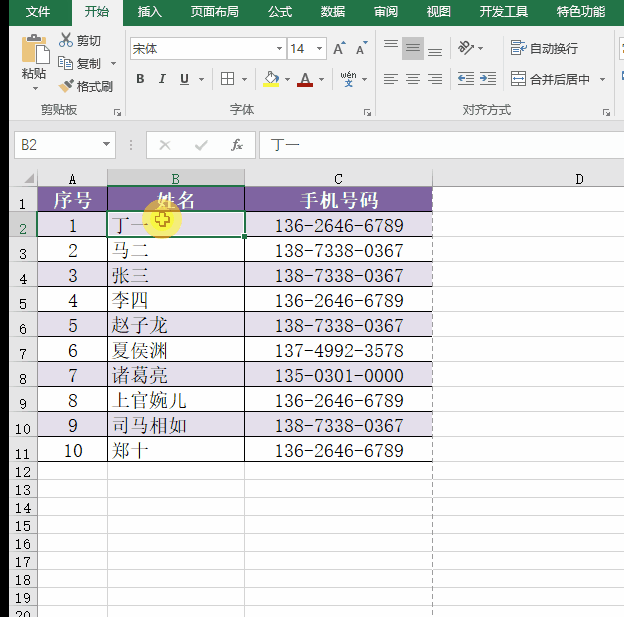
Task: Select column C header
Action: pyautogui.click(x=338, y=179)
